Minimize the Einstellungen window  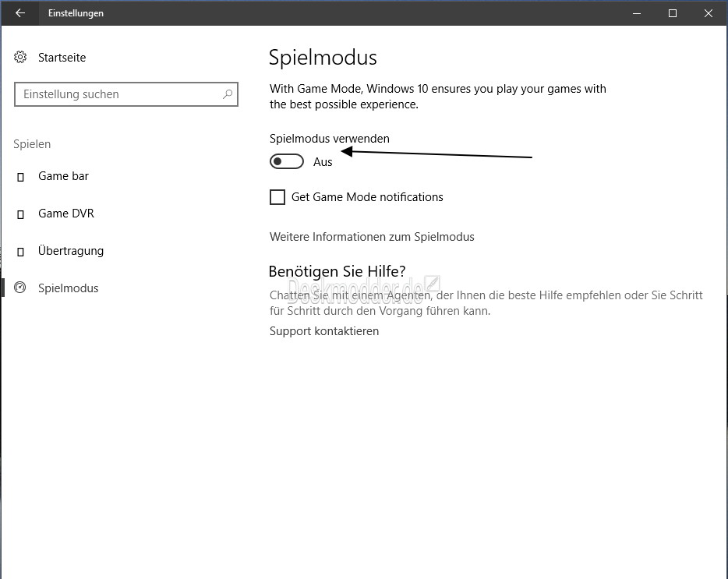(637, 13)
